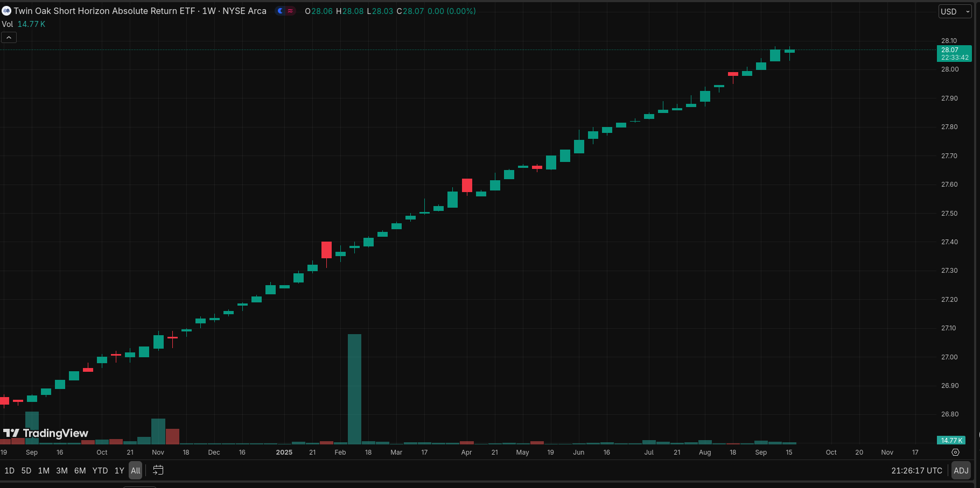Click the May label on the time axis
Screen dimensions: 980x488
tap(522, 452)
